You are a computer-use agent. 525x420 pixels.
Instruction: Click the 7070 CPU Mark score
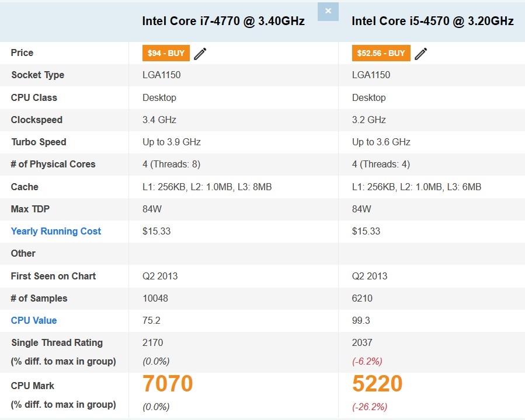click(168, 383)
